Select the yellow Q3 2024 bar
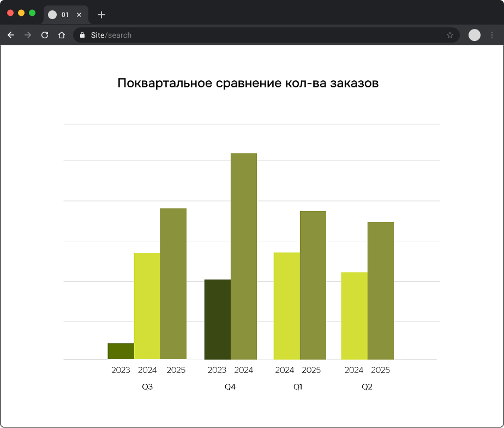Image resolution: width=504 pixels, height=428 pixels. [x=147, y=306]
